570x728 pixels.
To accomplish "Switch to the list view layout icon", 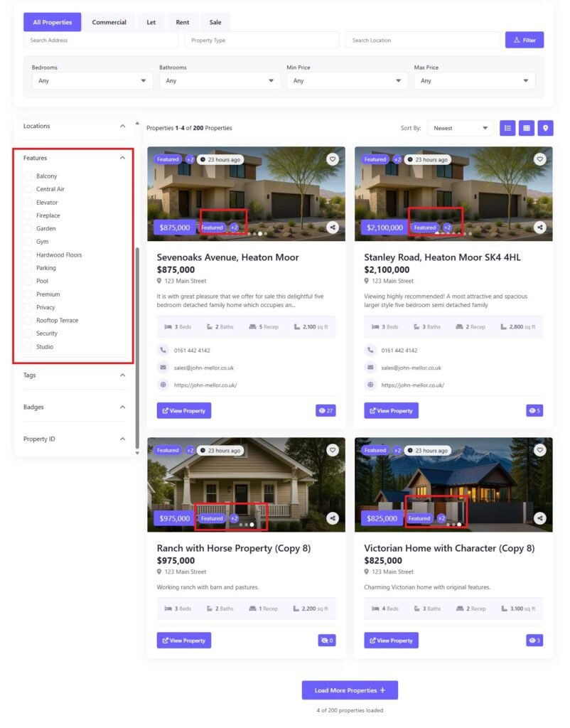I will click(x=507, y=128).
